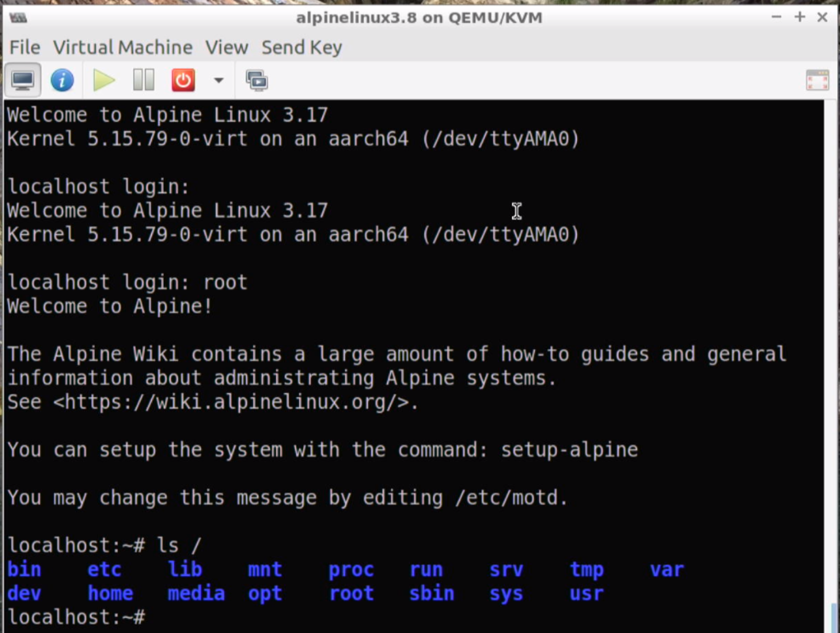Open the manage VM snapshots view

pos(256,80)
